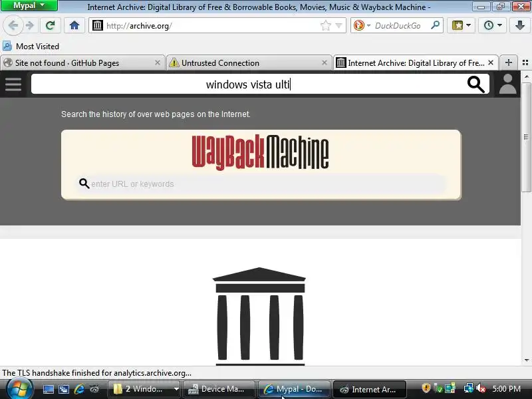
Task: Open the address bar history dropdown arrow
Action: pos(338,25)
